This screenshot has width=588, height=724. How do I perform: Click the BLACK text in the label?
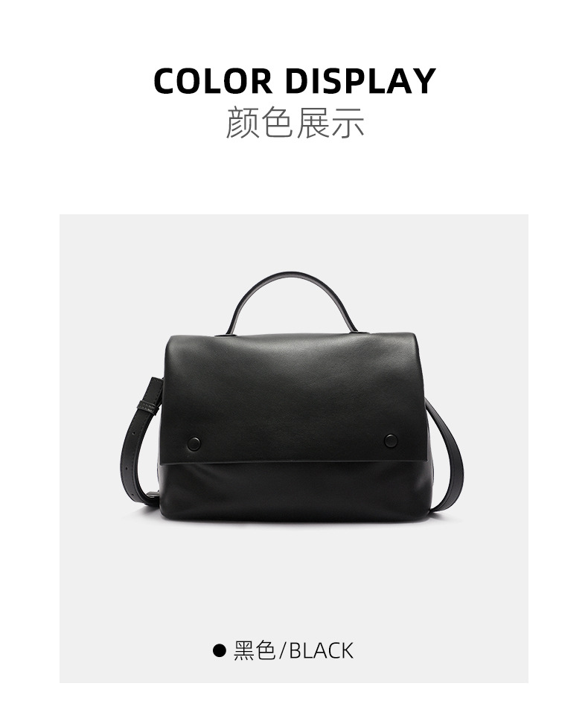pyautogui.click(x=322, y=650)
